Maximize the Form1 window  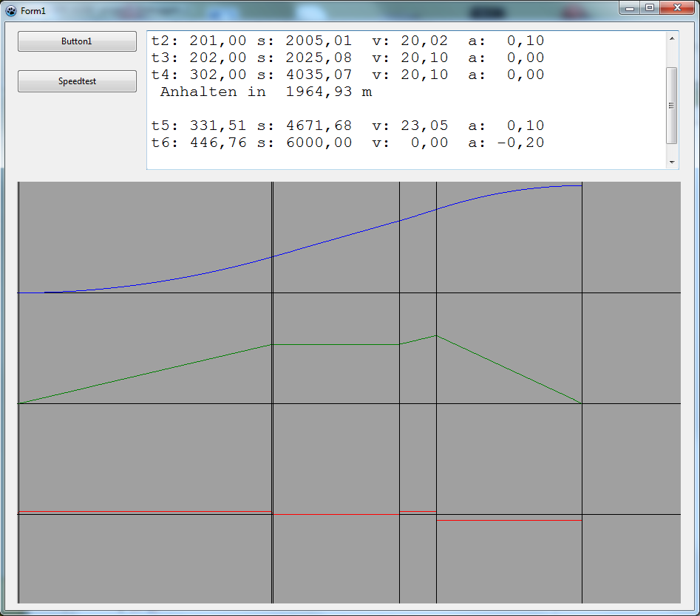pos(650,8)
